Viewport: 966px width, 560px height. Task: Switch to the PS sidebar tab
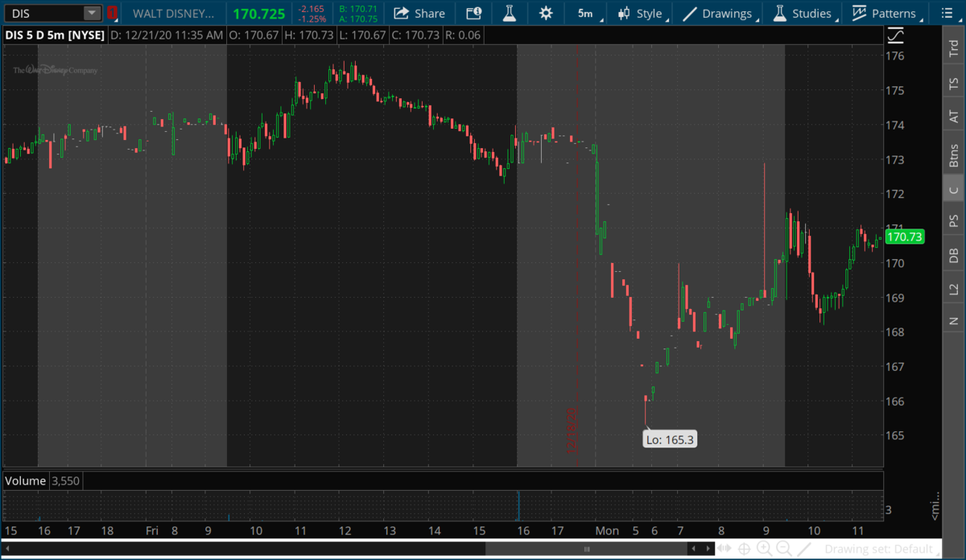click(x=954, y=220)
